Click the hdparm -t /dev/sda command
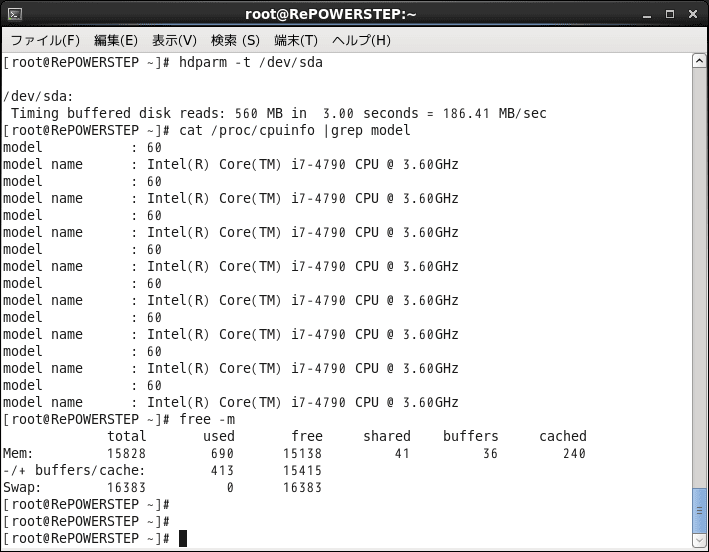The height and width of the screenshot is (552, 709). pos(251,62)
